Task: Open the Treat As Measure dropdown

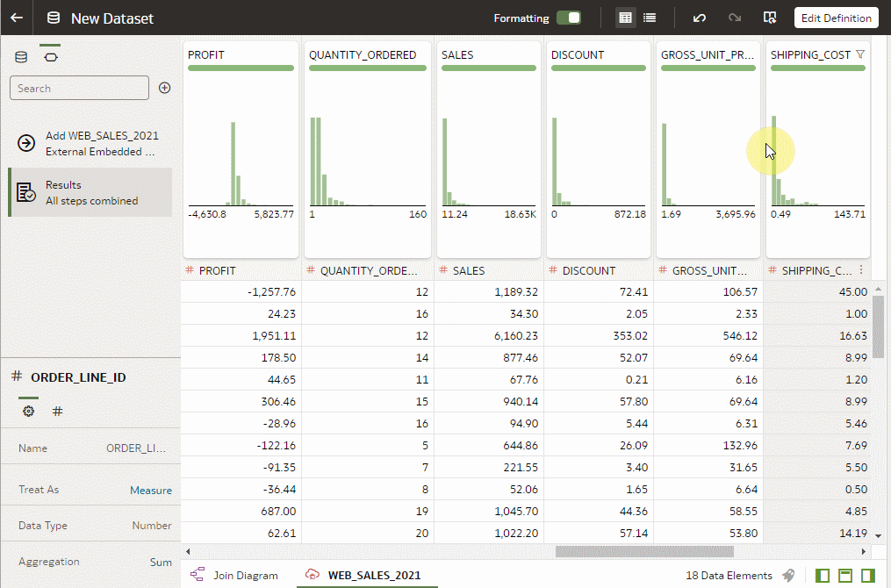Action: click(x=150, y=491)
